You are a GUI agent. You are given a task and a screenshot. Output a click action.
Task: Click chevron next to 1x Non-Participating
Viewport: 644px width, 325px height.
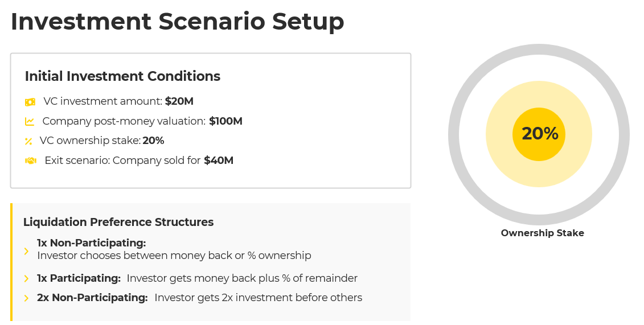(26, 250)
